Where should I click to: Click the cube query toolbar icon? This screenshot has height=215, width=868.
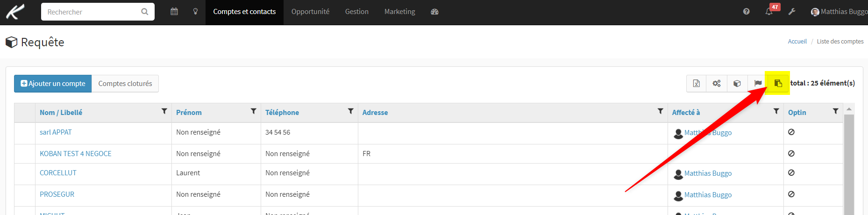737,83
